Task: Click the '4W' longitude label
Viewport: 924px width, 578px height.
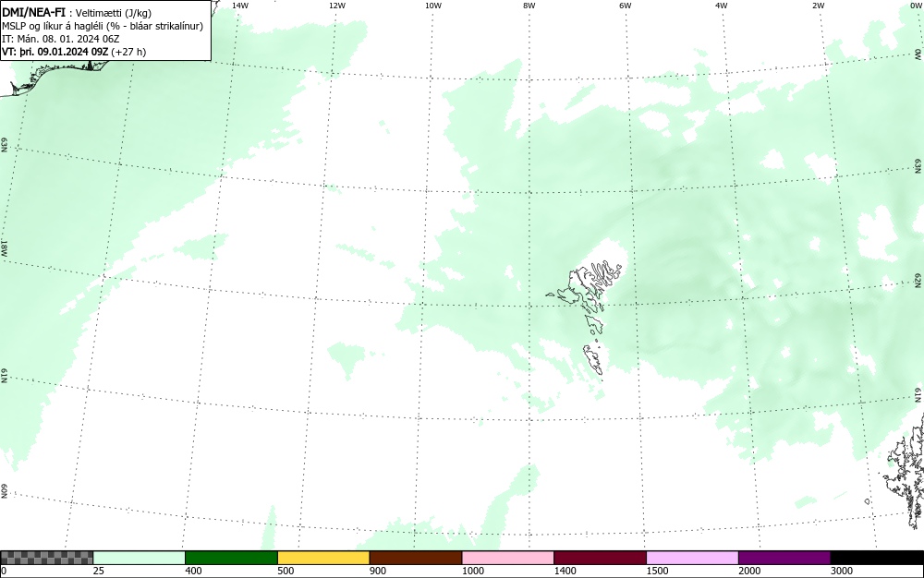Action: tap(722, 6)
